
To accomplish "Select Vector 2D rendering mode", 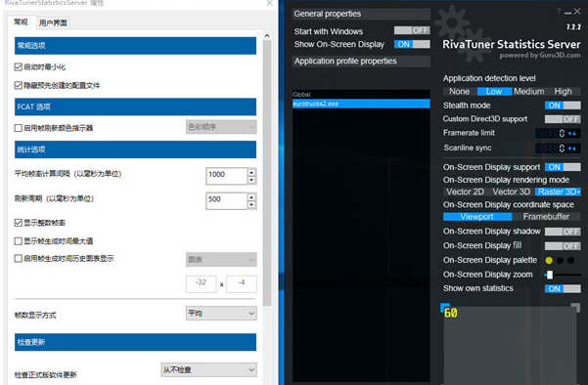I will click(465, 192).
